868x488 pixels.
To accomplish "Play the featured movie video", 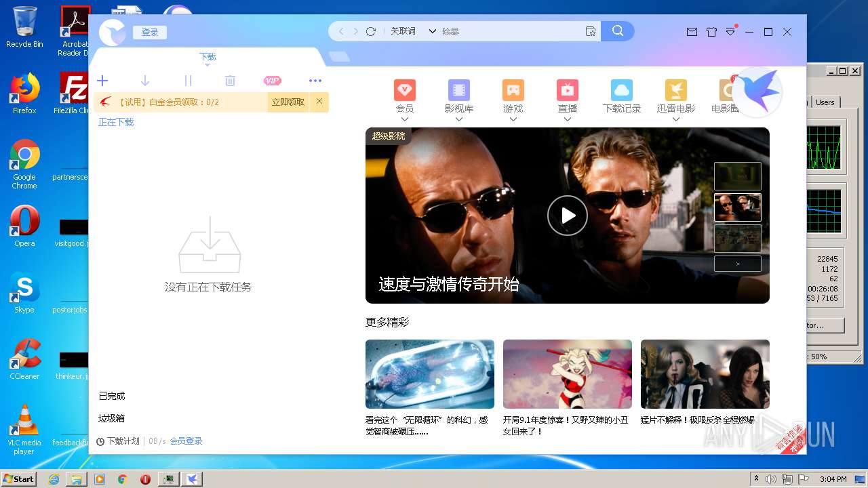I will click(568, 216).
